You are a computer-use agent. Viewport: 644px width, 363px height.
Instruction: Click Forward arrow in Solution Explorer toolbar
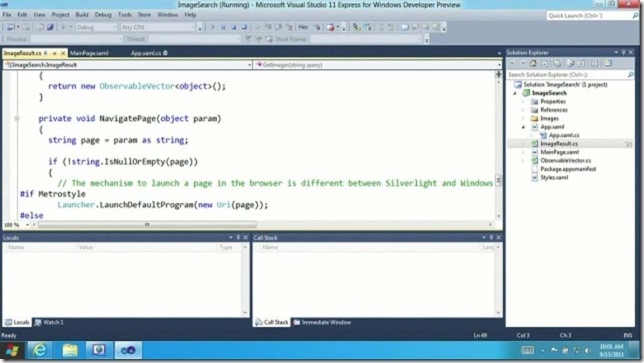pyautogui.click(x=522, y=63)
